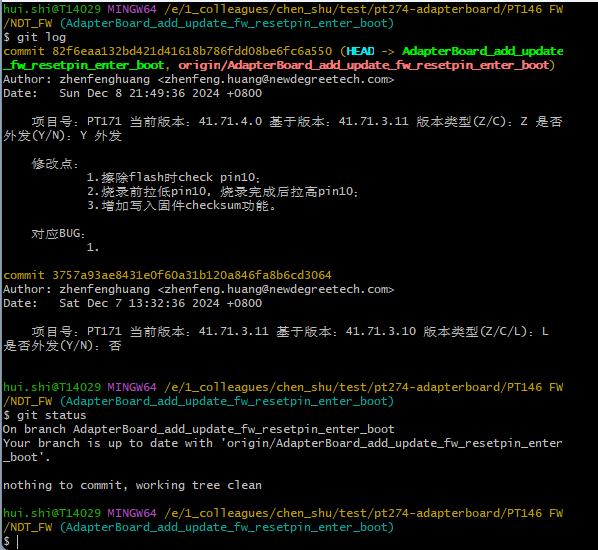Click the 'git status' command text
The image size is (598, 550).
tap(51, 415)
